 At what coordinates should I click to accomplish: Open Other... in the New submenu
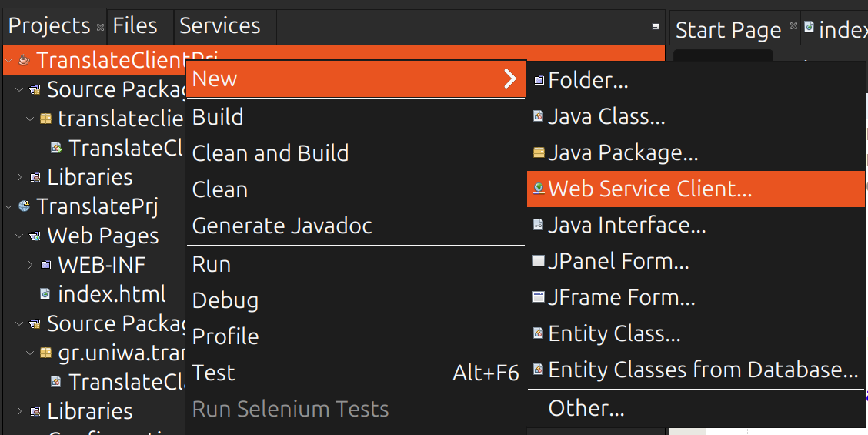696,408
